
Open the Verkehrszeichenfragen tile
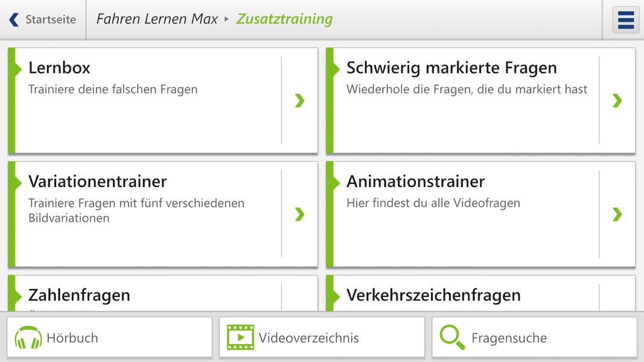point(480,293)
